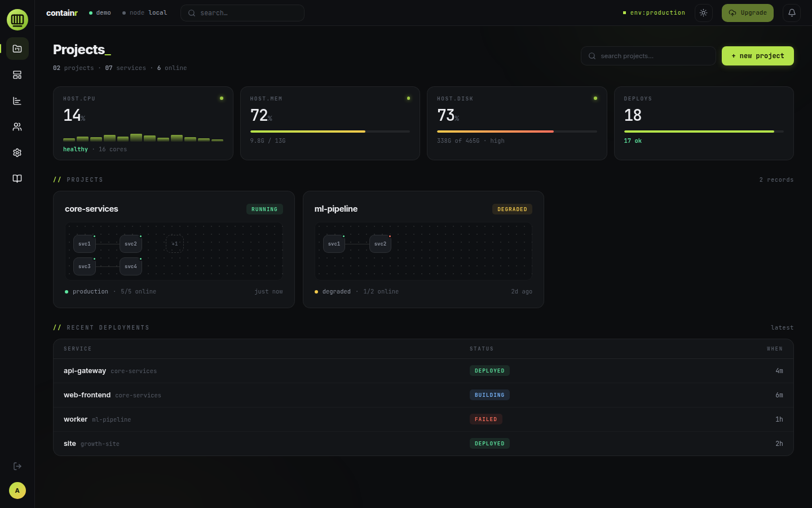This screenshot has width=812, height=508.
Task: Open the analytics chart sidebar icon
Action: tap(17, 100)
